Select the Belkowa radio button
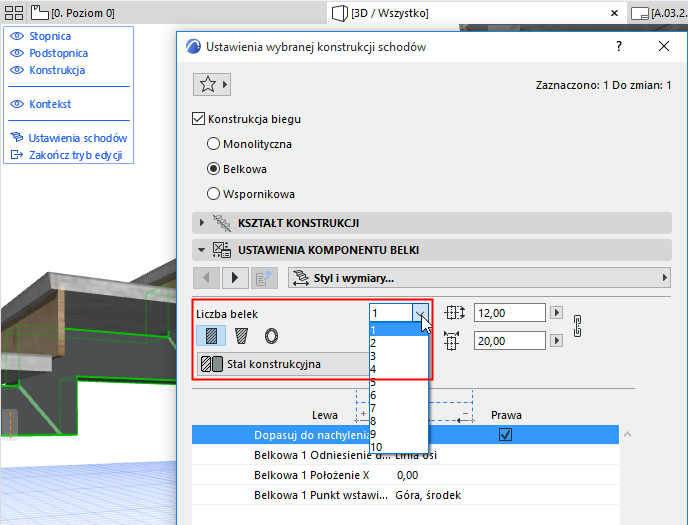Screen dimensions: 688x525 tap(213, 169)
